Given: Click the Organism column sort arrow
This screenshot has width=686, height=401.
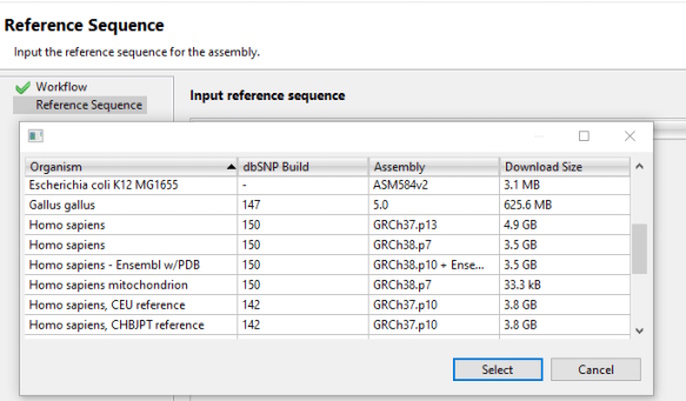Looking at the screenshot, I should [x=231, y=167].
